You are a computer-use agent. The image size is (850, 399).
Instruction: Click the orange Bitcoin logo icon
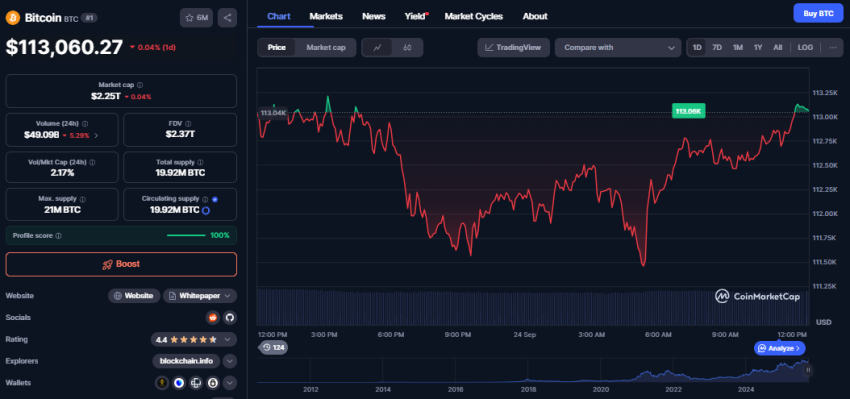[12, 18]
